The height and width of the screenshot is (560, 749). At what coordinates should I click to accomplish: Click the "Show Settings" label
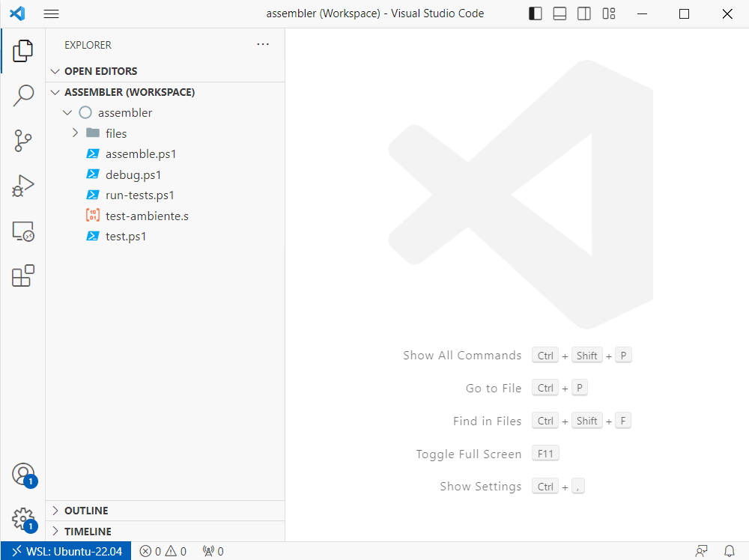tap(481, 487)
